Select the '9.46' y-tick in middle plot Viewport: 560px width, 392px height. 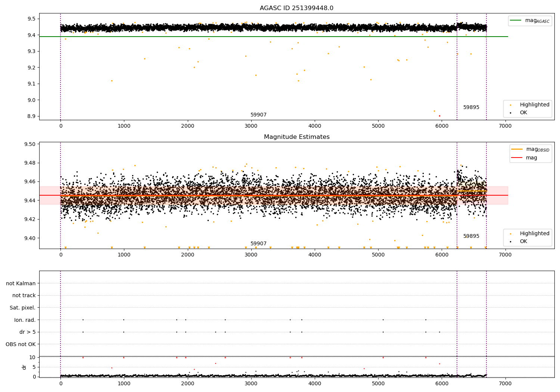coord(30,182)
